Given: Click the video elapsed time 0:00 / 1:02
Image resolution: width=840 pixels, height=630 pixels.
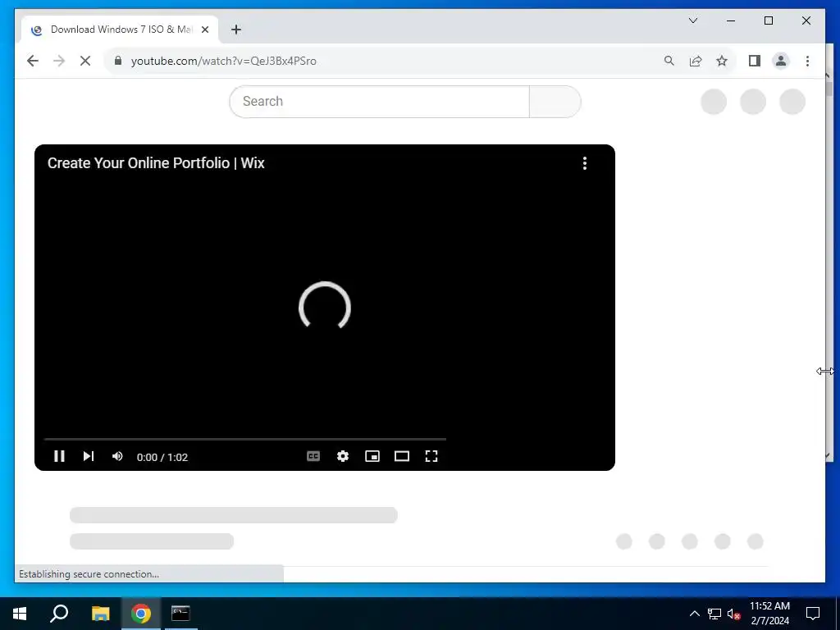Looking at the screenshot, I should [162, 457].
